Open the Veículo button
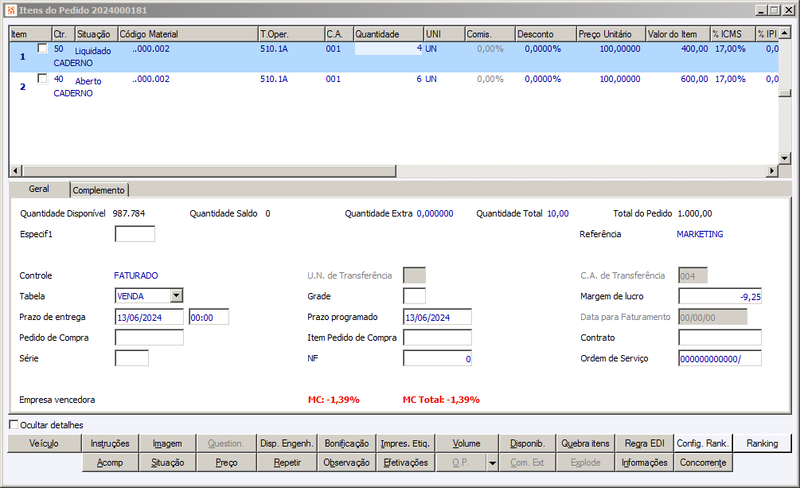 44,444
